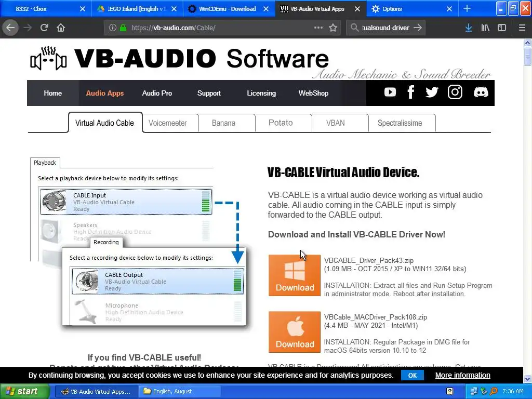
Task: Open the Licensing menu item
Action: pos(261,93)
